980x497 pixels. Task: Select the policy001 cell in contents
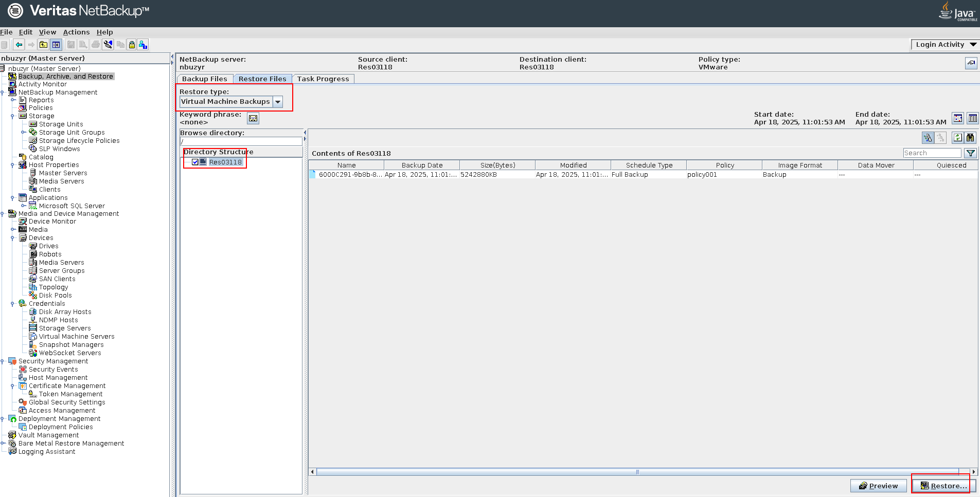724,175
